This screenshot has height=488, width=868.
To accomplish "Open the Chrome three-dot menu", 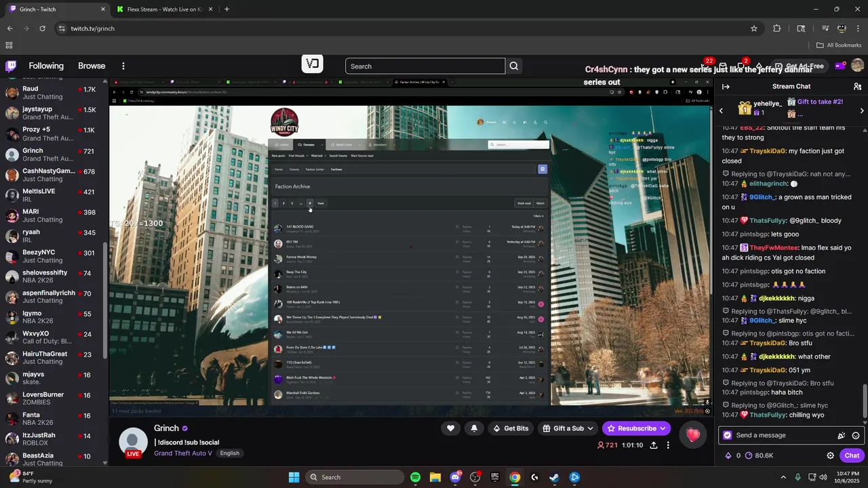I will tap(858, 28).
